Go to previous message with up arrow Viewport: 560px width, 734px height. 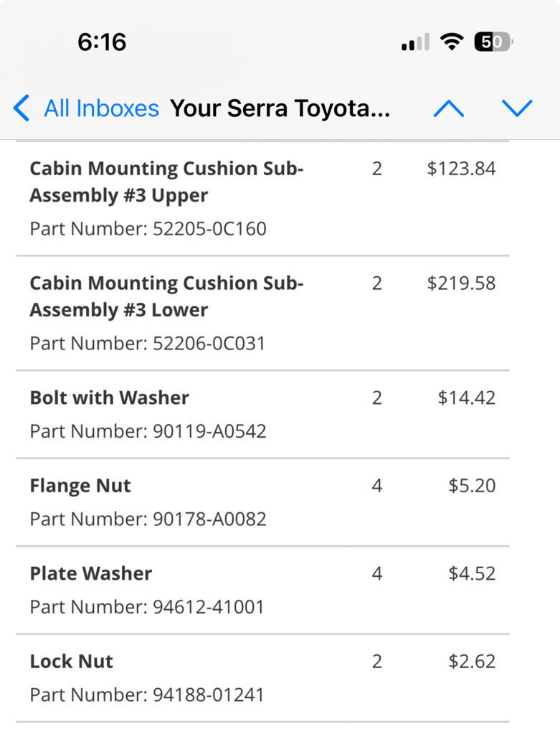449,108
